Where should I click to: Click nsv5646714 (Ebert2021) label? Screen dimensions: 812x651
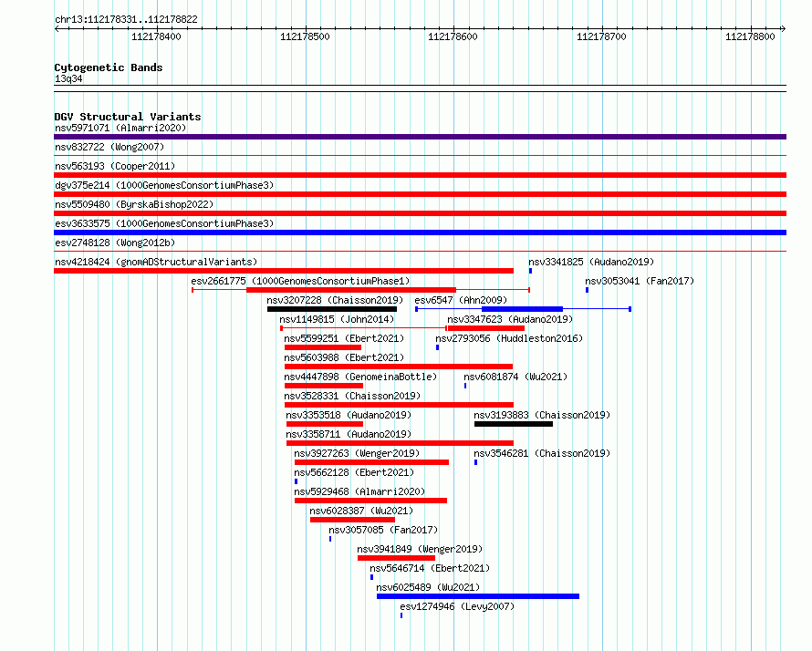[430, 568]
